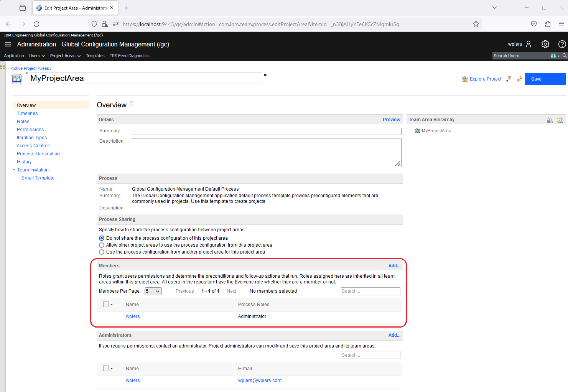Click the Preview link in Details
The height and width of the screenshot is (392, 568).
392,120
